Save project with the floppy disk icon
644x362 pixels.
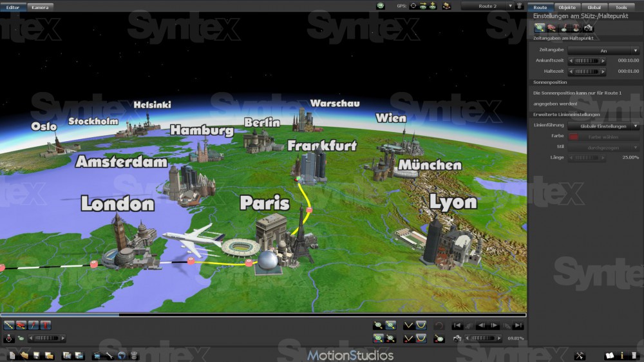[36, 356]
